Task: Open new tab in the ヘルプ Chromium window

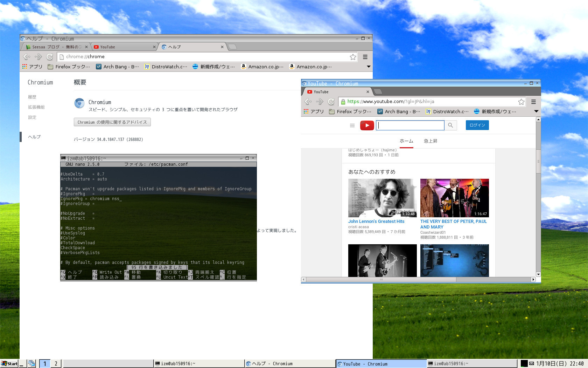Action: [232, 47]
